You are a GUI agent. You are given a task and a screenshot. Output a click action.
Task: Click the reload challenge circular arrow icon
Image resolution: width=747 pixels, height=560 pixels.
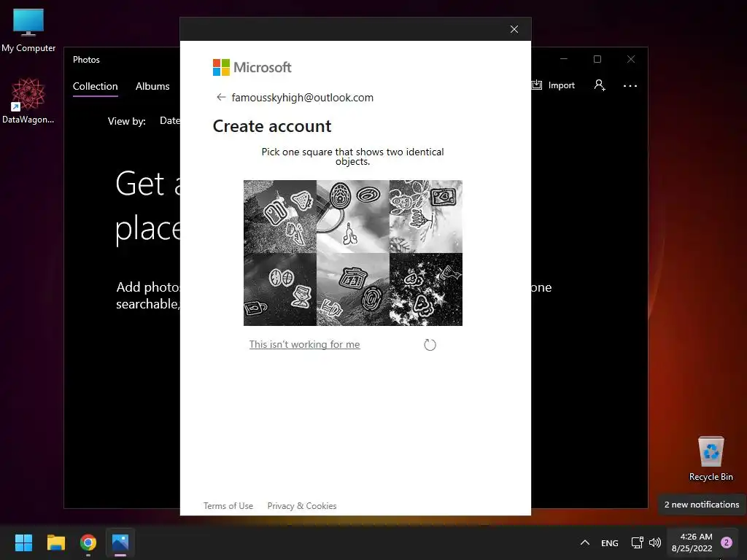(430, 345)
